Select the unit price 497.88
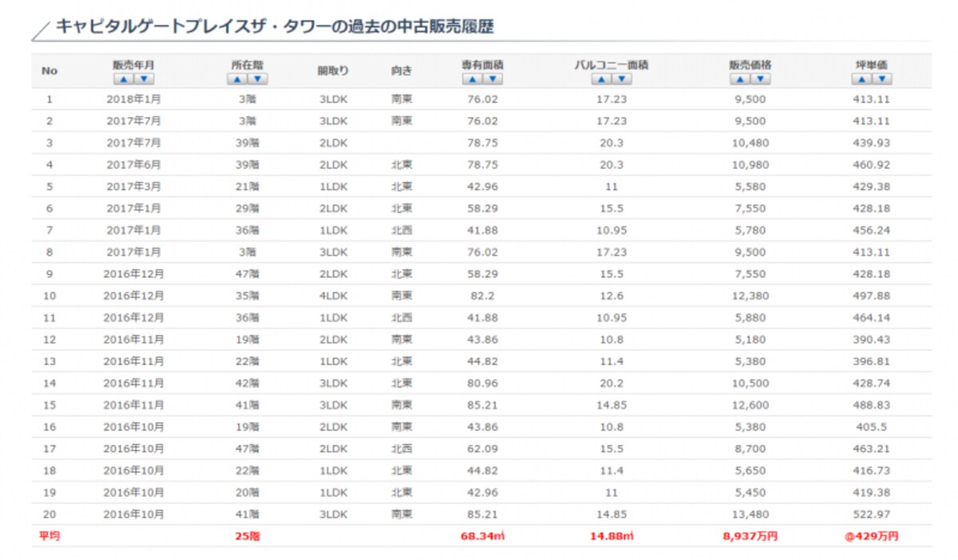Viewport: 958px width, 560px height. click(871, 296)
